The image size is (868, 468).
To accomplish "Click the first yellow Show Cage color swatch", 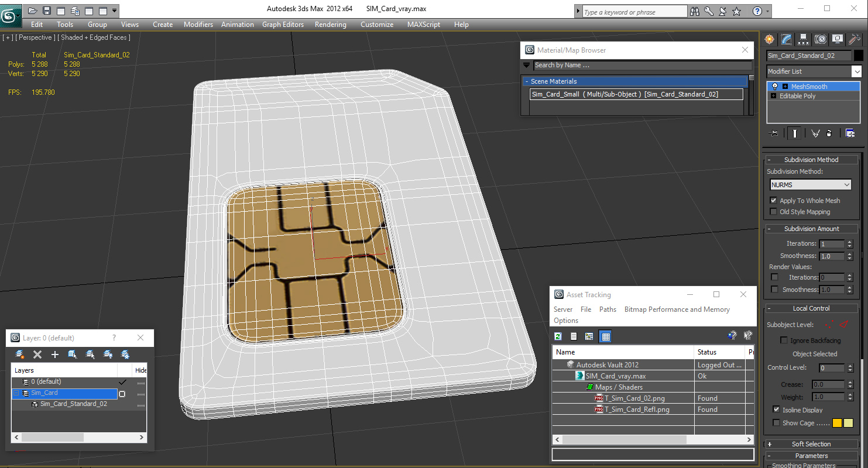I will pyautogui.click(x=837, y=423).
